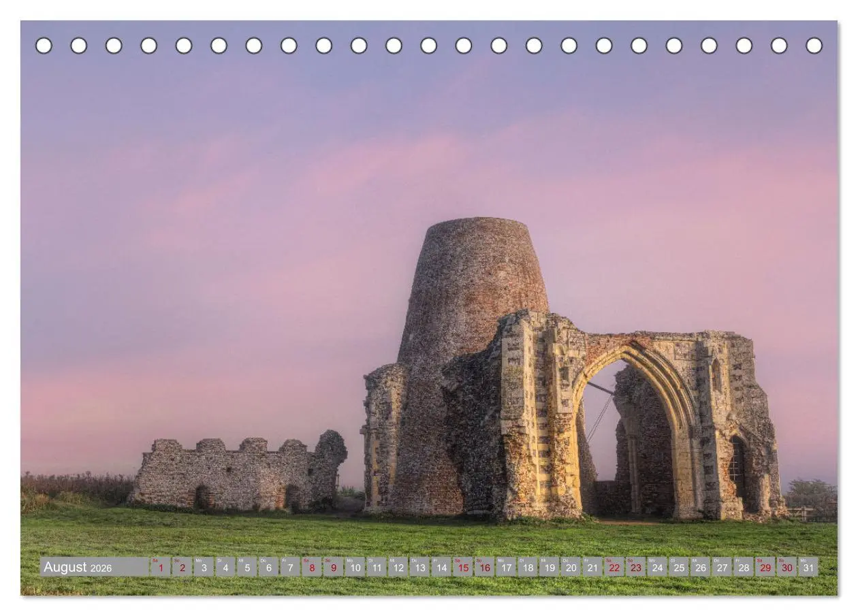Select date 14 in the calendar strip
Screen dimensions: 858x616
coord(441,567)
